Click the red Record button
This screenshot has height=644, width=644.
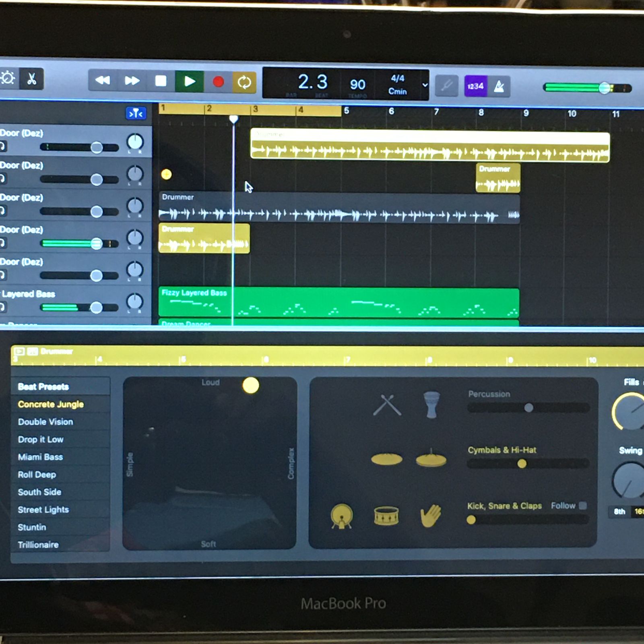218,82
